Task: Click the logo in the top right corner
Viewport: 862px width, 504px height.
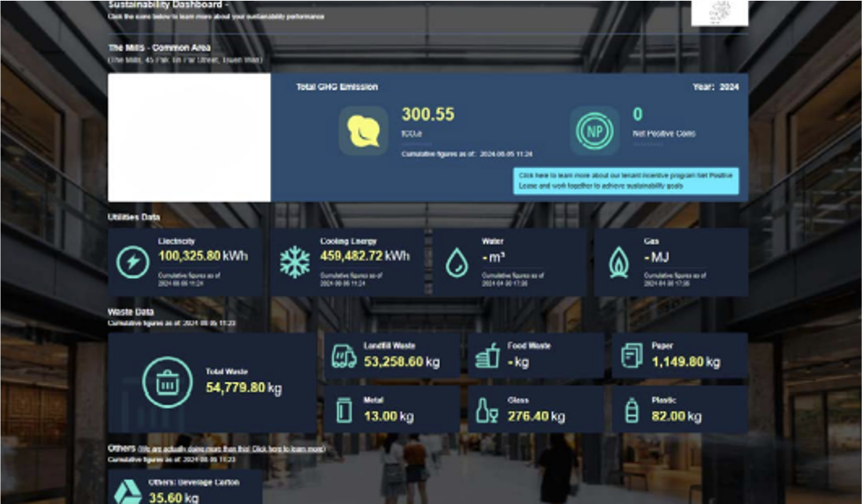Action: tap(719, 13)
